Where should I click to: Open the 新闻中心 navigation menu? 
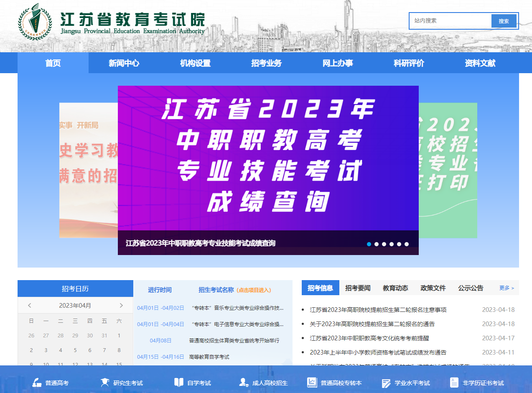coord(124,63)
